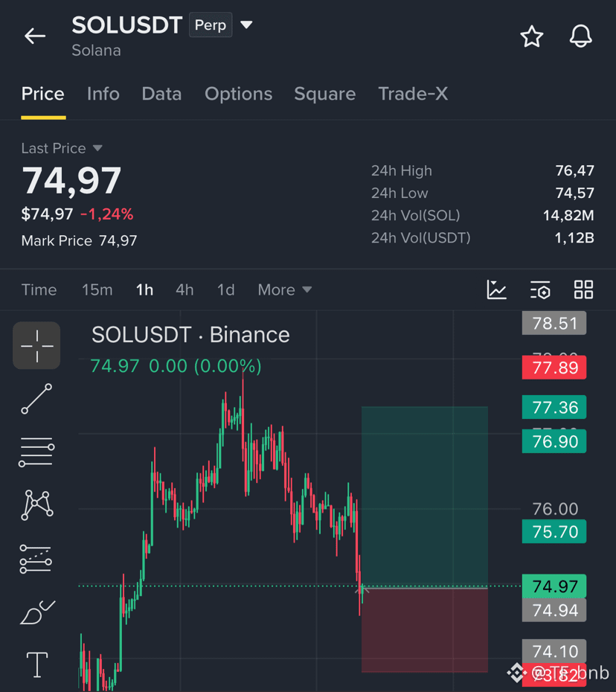Screen dimensions: 616x692
Task: Open the More timeframes dropdown
Action: coord(285,290)
